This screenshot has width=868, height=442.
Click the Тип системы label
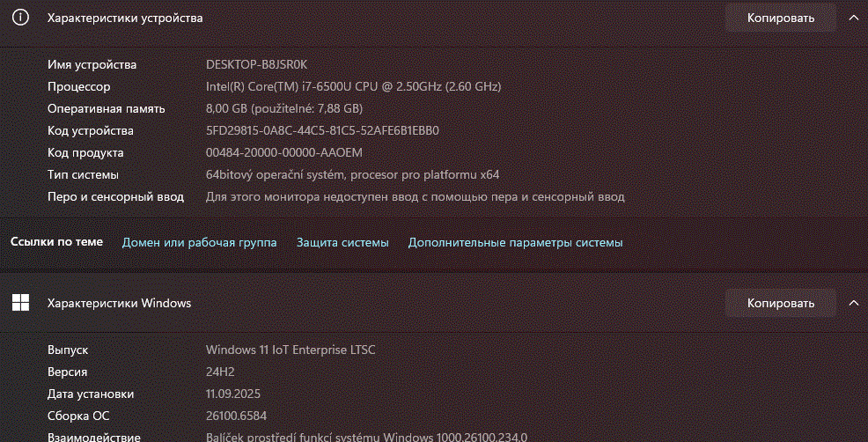[x=83, y=174]
